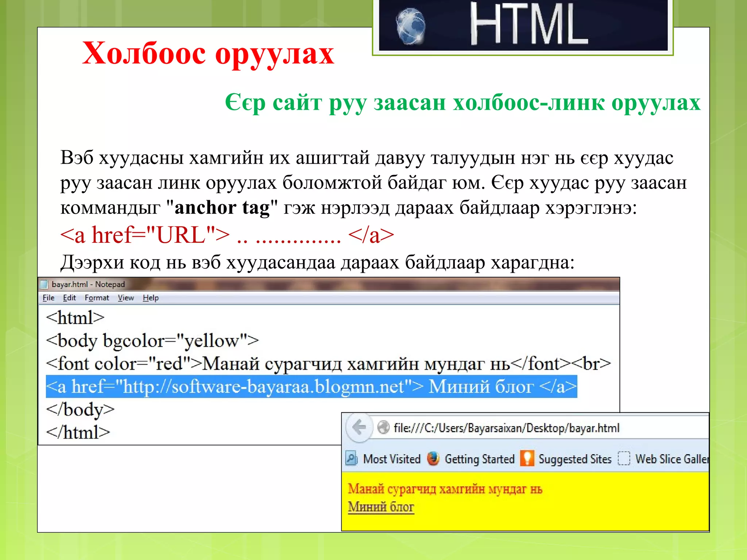Click the Web Slice Gallery dashed icon
The width and height of the screenshot is (747, 560).
click(624, 458)
